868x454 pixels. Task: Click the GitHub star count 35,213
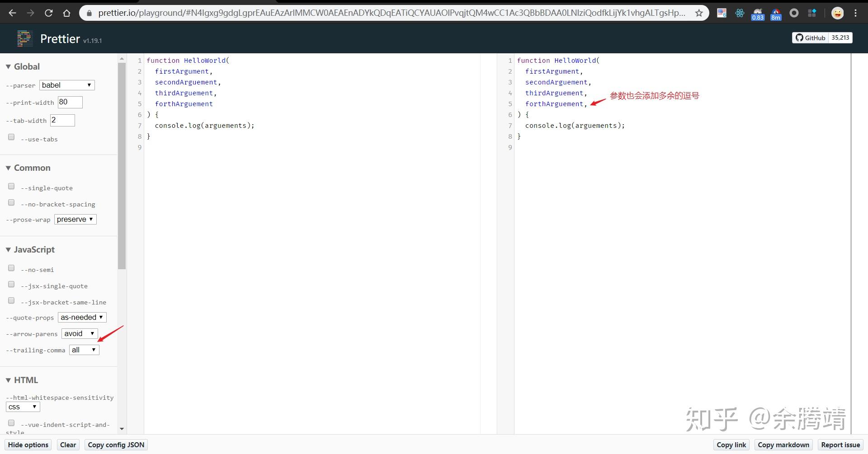click(x=840, y=38)
